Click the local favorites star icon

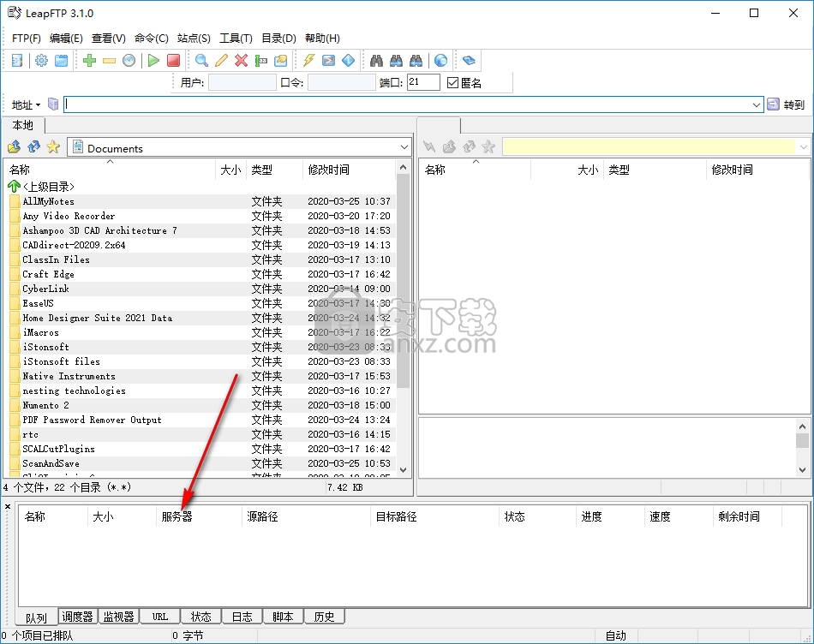[53, 147]
